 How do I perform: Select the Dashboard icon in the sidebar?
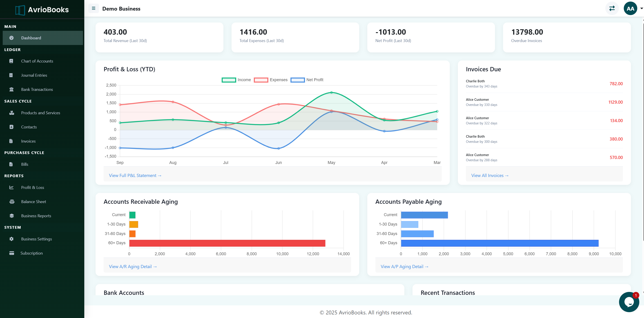pos(12,38)
